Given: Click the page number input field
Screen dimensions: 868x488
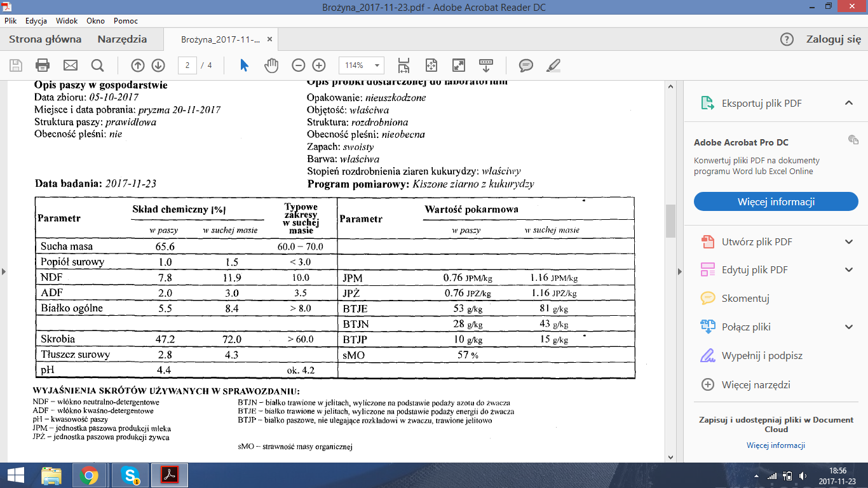Looking at the screenshot, I should click(187, 65).
